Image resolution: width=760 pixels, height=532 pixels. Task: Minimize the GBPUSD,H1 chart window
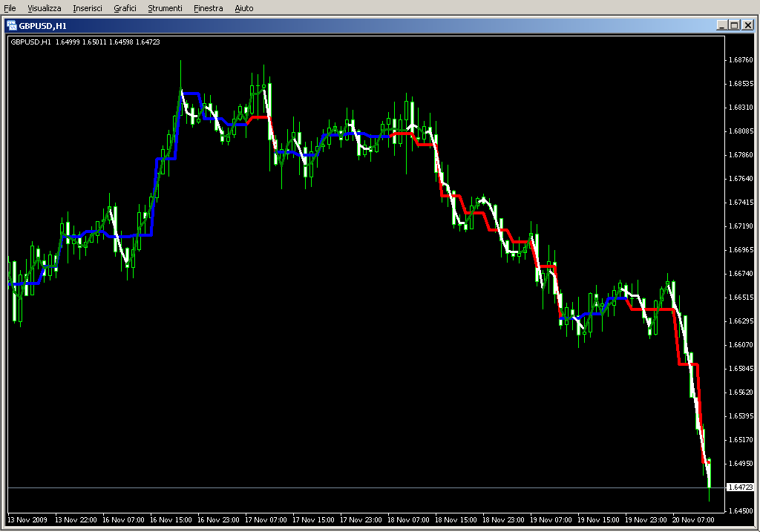point(722,25)
